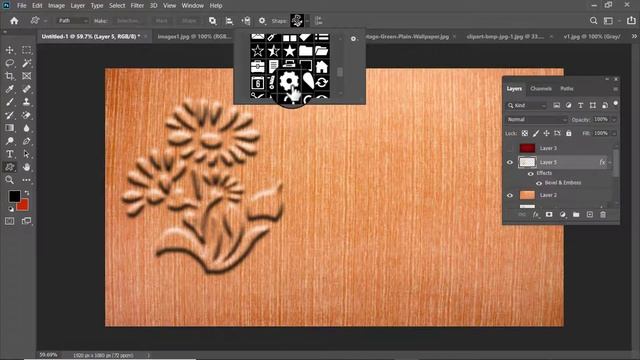The image size is (640, 360).
Task: Select the Eyedropper tool
Action: click(9, 89)
